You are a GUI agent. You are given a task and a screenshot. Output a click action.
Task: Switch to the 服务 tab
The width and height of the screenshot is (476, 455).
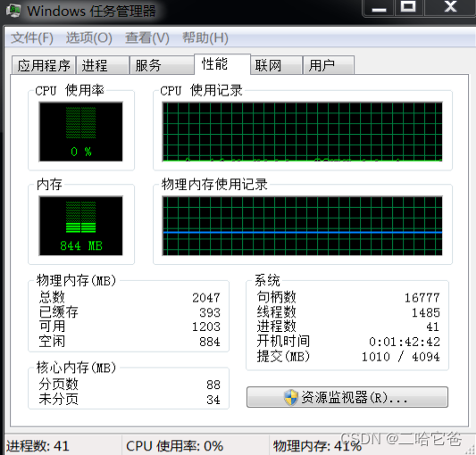tap(162, 65)
